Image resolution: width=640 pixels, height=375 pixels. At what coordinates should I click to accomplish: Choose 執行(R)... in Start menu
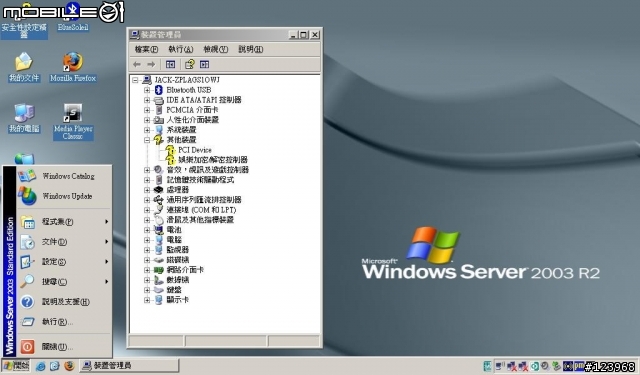coord(64,322)
